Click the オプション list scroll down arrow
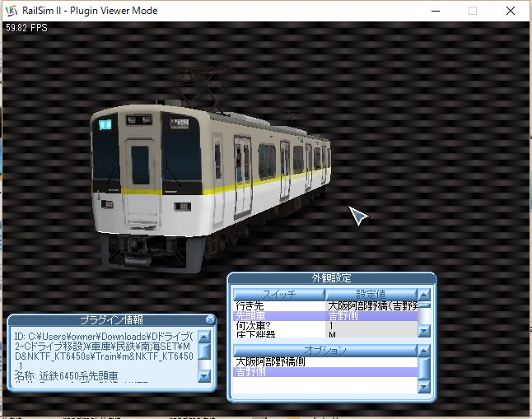This screenshot has height=419, width=532. coord(424,387)
